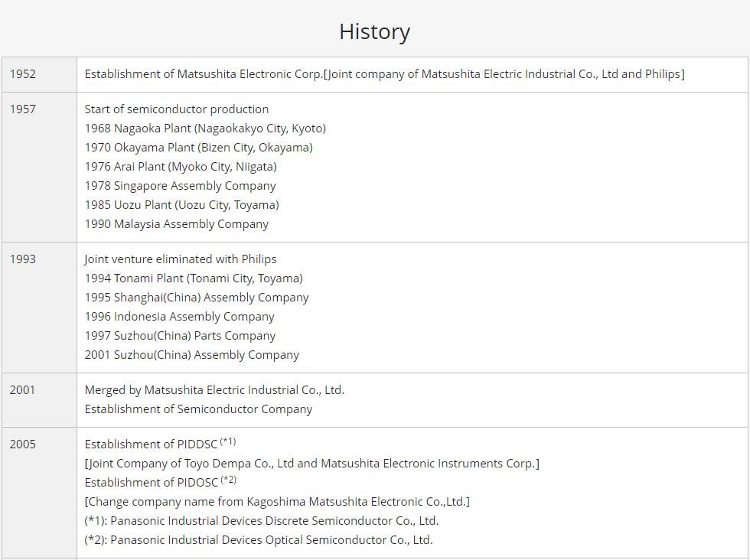Viewport: 750px width, 560px height.
Task: Click the 1997 Suzhou Parts Company line
Action: point(180,336)
